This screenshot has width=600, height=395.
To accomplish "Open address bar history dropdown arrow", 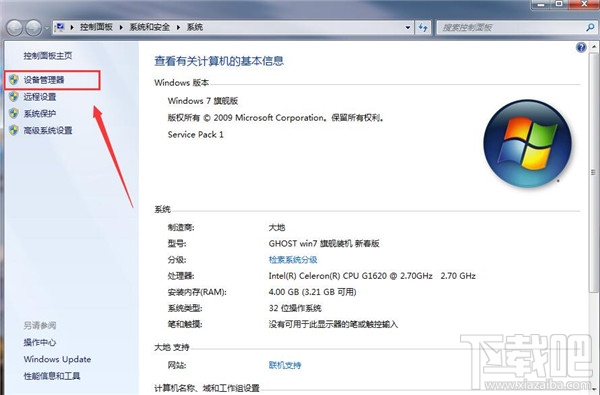I will (x=408, y=28).
